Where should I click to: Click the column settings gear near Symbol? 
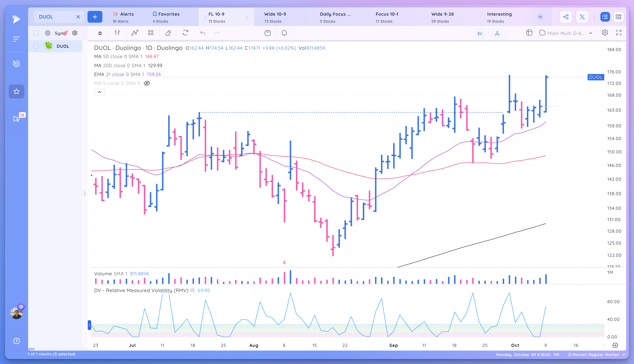click(47, 33)
